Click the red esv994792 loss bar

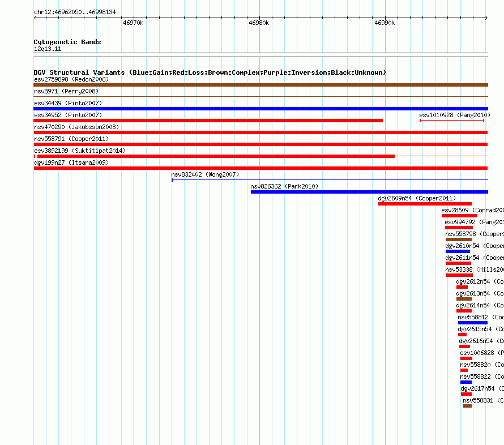point(459,228)
